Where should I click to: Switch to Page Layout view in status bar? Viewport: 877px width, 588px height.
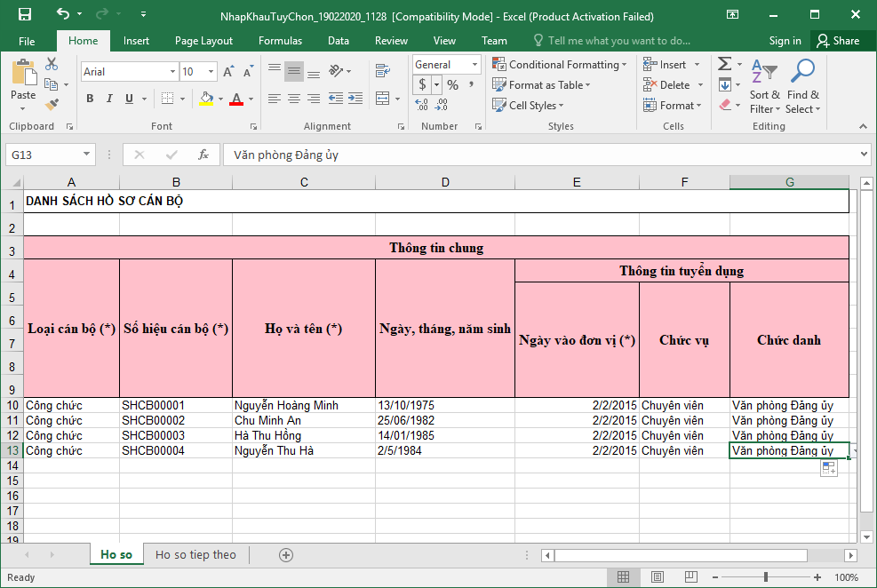658,577
